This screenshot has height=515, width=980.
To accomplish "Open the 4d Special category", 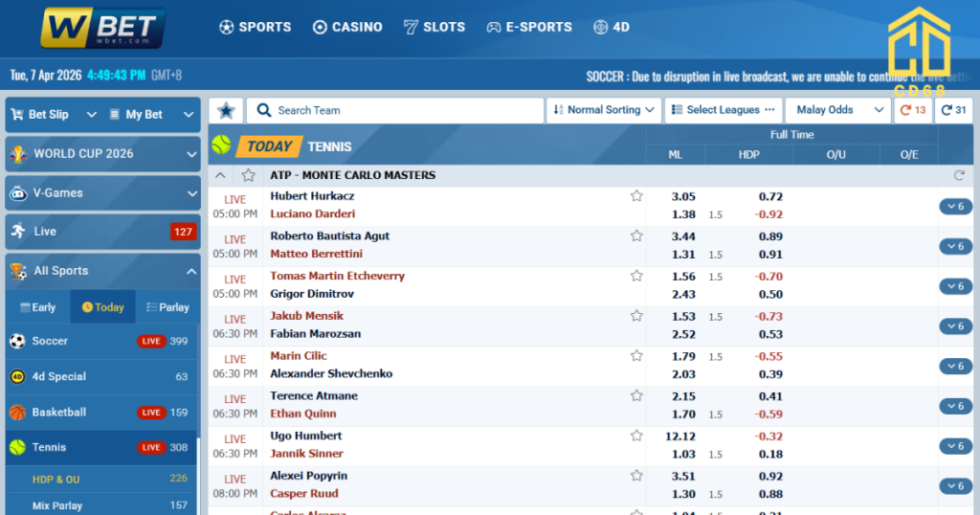I will (58, 376).
